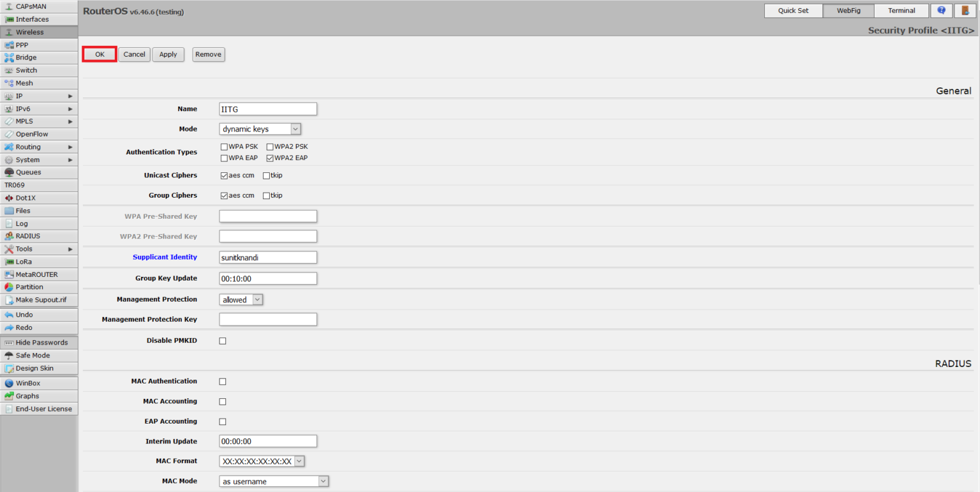
Task: Click the help question mark icon
Action: coord(941,10)
